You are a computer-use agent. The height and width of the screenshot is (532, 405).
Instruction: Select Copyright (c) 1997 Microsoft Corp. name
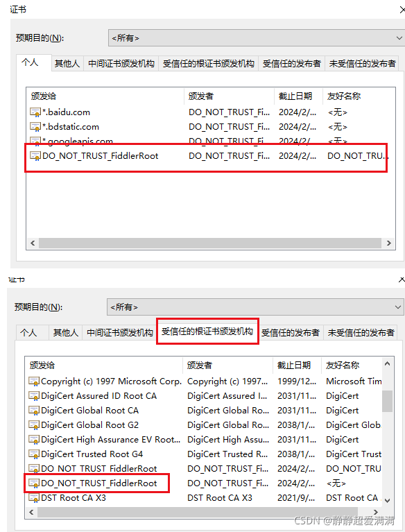(x=111, y=381)
